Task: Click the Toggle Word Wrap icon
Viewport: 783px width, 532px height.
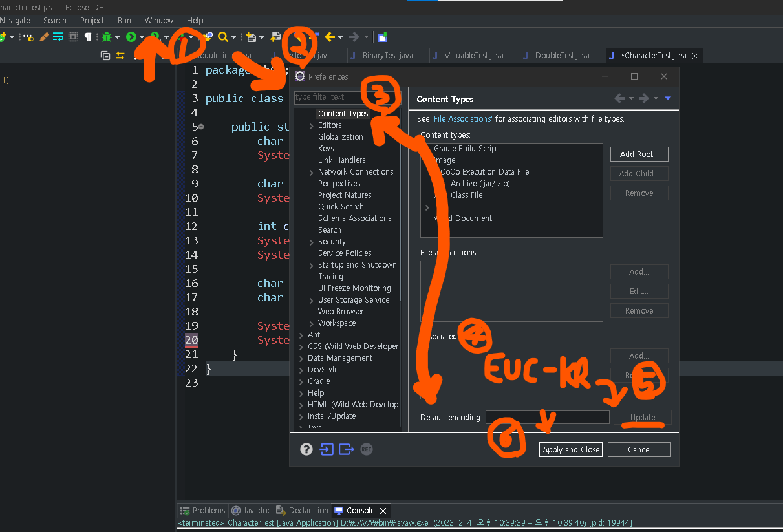Action: [x=58, y=37]
